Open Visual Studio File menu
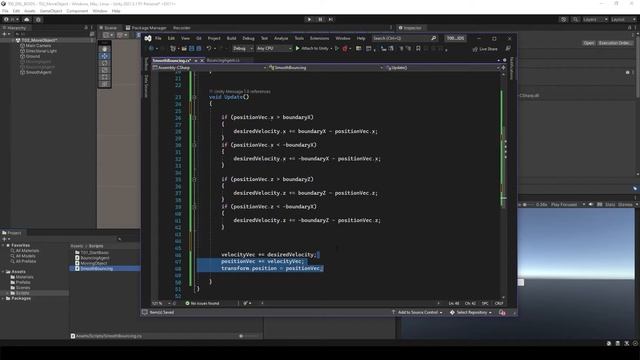Image resolution: width=640 pixels, height=360 pixels. click(x=158, y=38)
